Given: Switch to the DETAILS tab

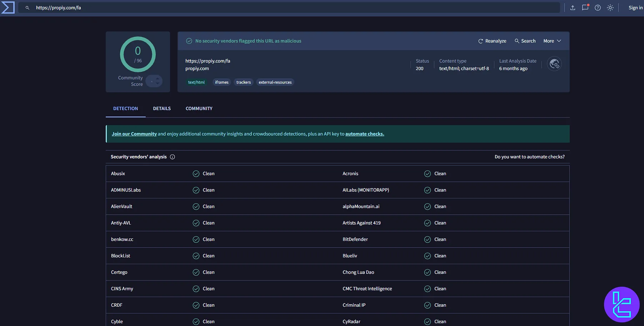Looking at the screenshot, I should [162, 108].
